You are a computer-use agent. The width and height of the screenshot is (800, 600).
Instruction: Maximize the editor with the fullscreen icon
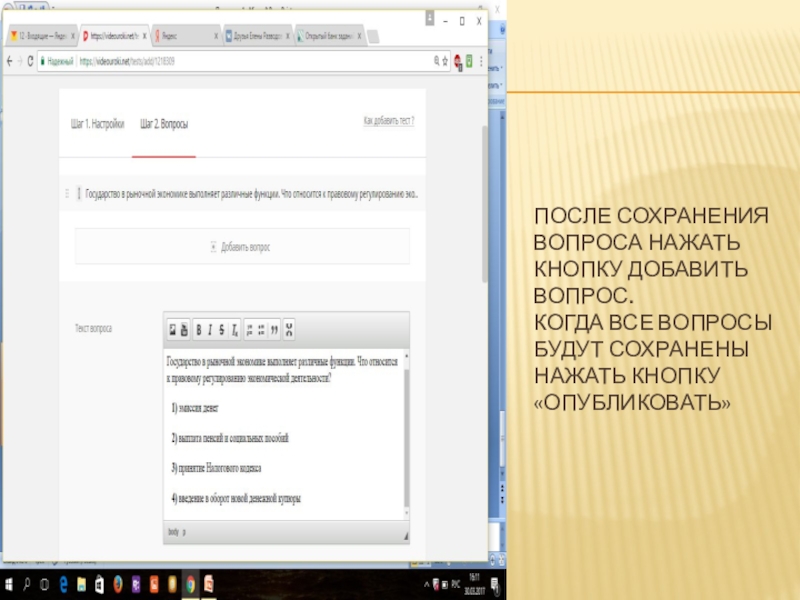pos(289,329)
